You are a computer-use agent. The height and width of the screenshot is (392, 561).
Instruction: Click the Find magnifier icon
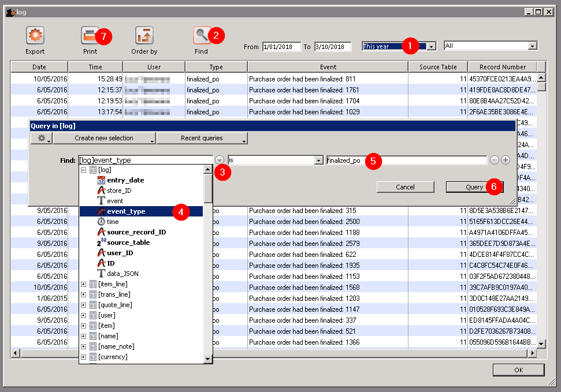pyautogui.click(x=201, y=36)
